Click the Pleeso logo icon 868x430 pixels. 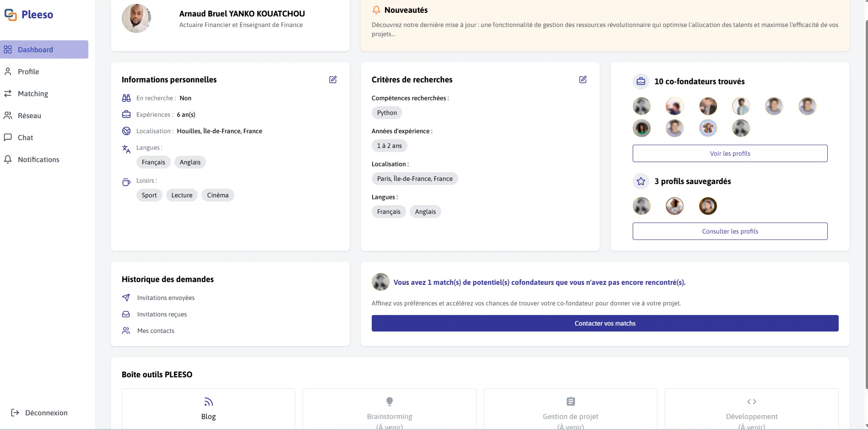11,15
